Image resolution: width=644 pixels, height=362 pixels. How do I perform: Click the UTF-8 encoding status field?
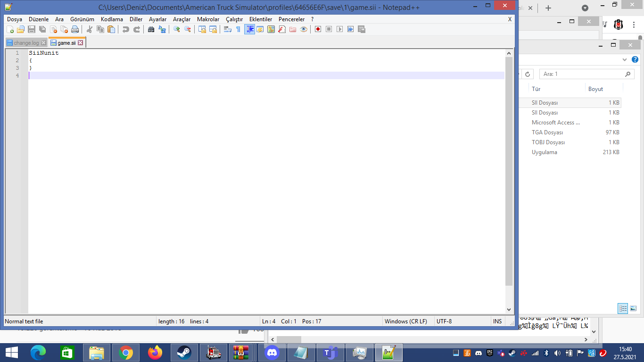pyautogui.click(x=444, y=321)
